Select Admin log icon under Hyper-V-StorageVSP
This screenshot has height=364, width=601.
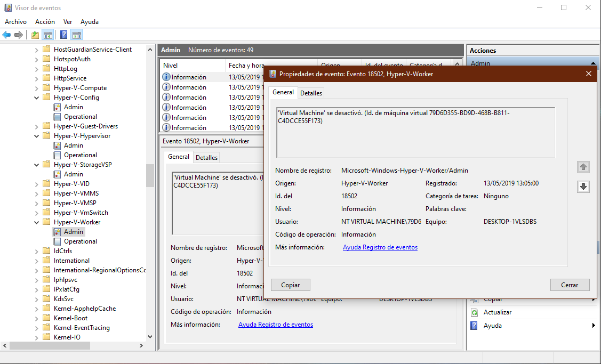point(57,174)
